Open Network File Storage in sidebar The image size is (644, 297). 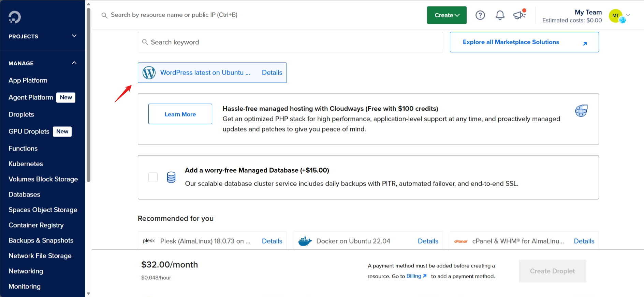40,256
